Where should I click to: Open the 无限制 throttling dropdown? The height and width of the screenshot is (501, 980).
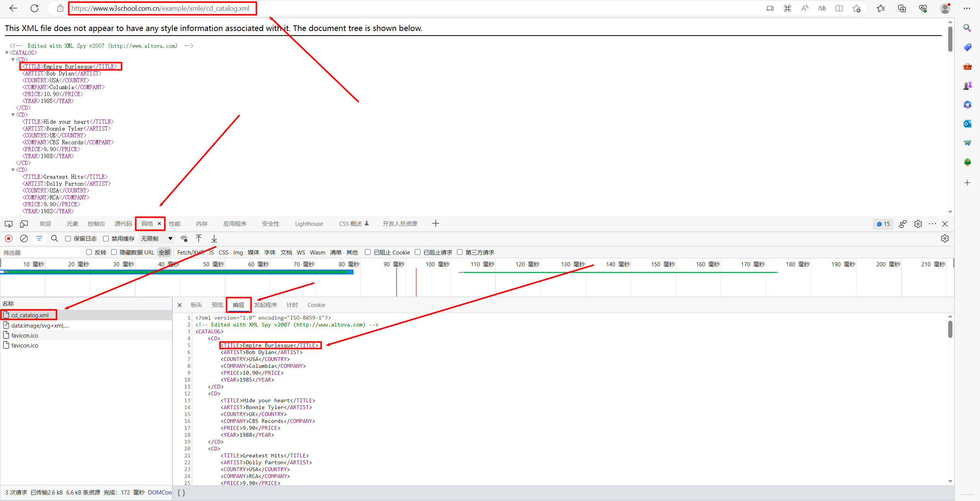[157, 238]
